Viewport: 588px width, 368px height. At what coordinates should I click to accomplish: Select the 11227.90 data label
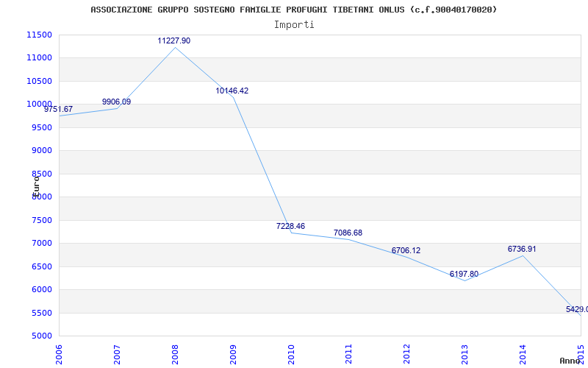click(x=173, y=40)
